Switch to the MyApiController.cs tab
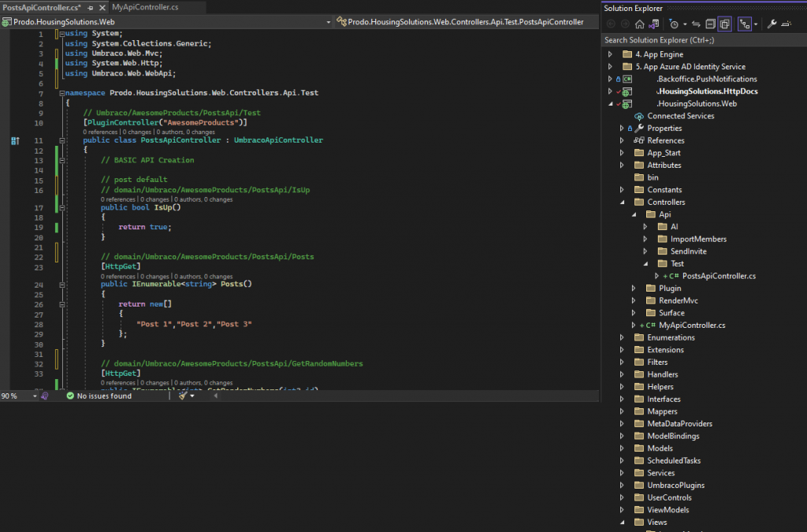This screenshot has height=532, width=807. pyautogui.click(x=145, y=7)
